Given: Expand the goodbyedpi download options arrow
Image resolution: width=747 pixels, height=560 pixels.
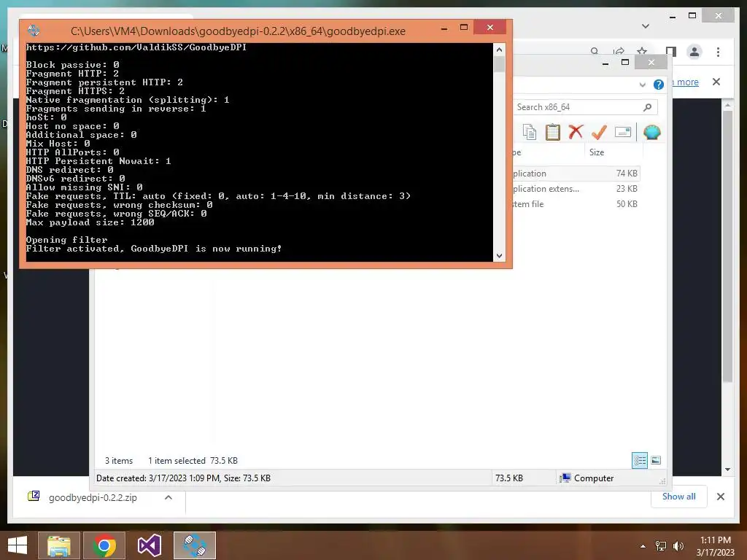Looking at the screenshot, I should tap(169, 497).
